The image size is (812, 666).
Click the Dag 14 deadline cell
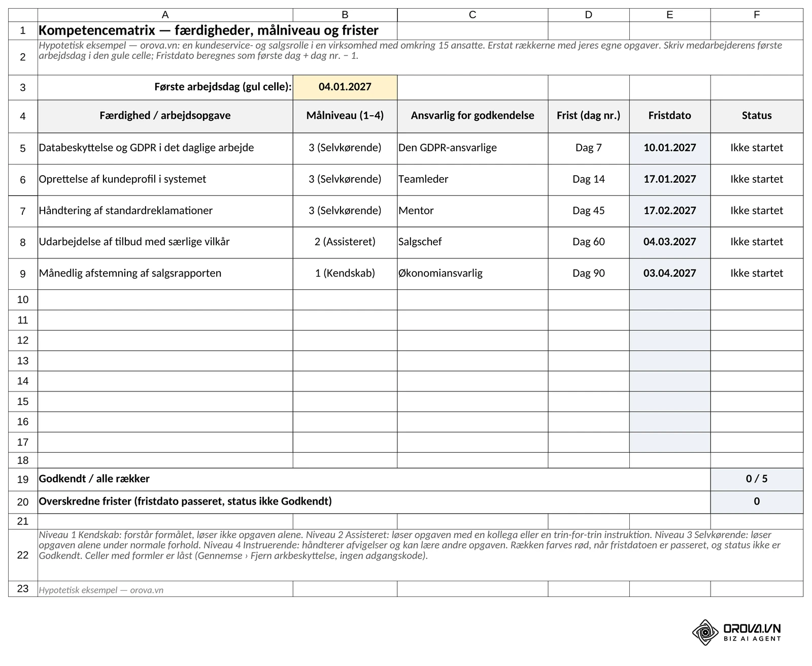click(589, 180)
